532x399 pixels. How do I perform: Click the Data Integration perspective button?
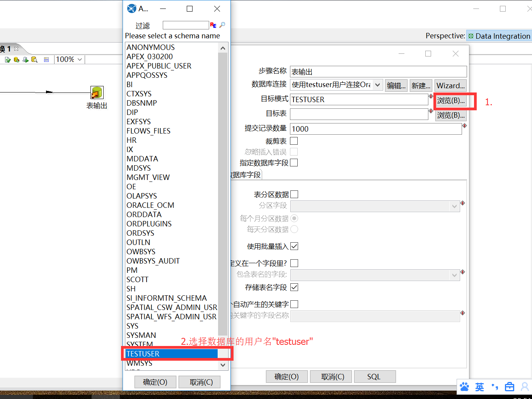click(499, 36)
